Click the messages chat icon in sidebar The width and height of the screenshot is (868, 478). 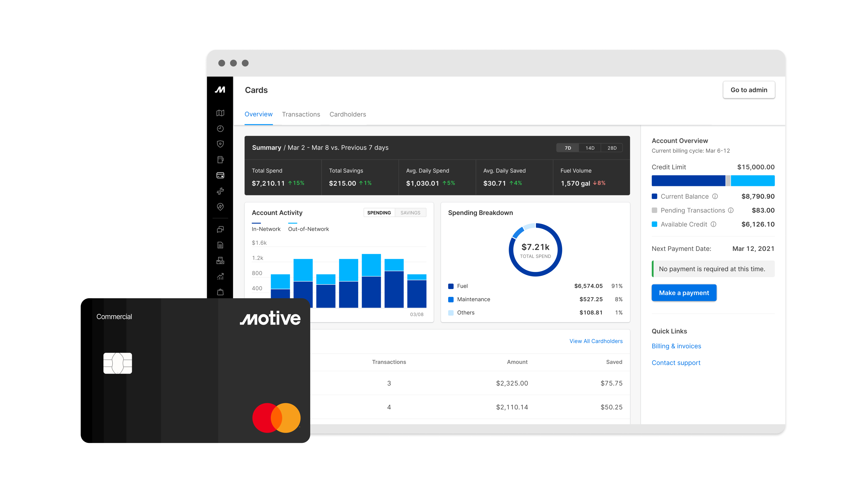click(220, 229)
